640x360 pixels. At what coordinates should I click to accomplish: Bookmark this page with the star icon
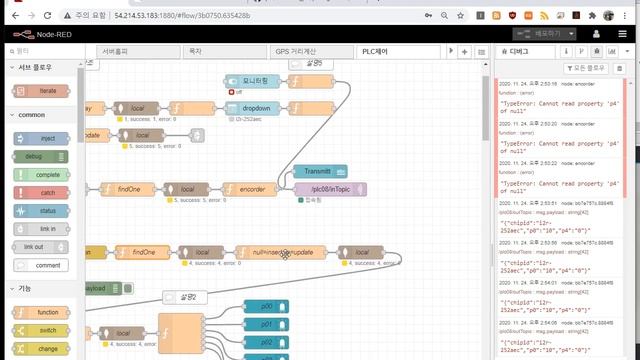click(460, 16)
